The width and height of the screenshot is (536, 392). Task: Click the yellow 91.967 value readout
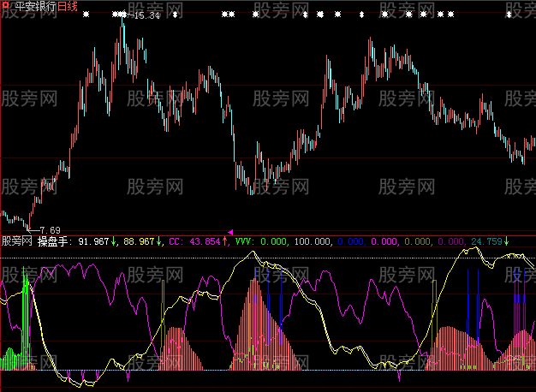coord(94,241)
